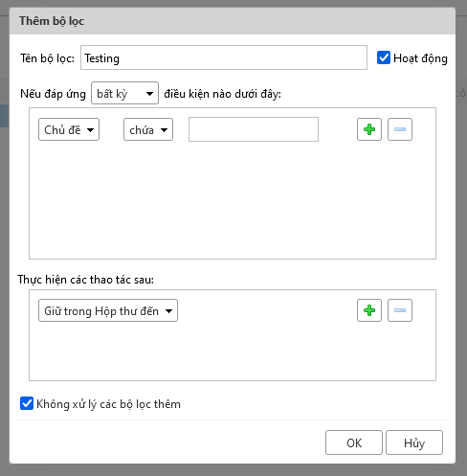Open the chứa comparison dropdown

(148, 129)
